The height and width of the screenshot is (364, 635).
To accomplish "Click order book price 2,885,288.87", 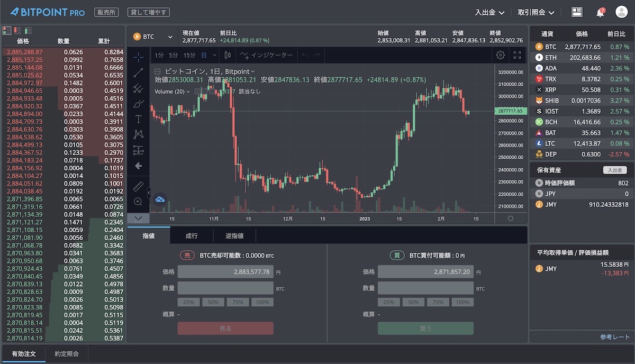I will [24, 52].
